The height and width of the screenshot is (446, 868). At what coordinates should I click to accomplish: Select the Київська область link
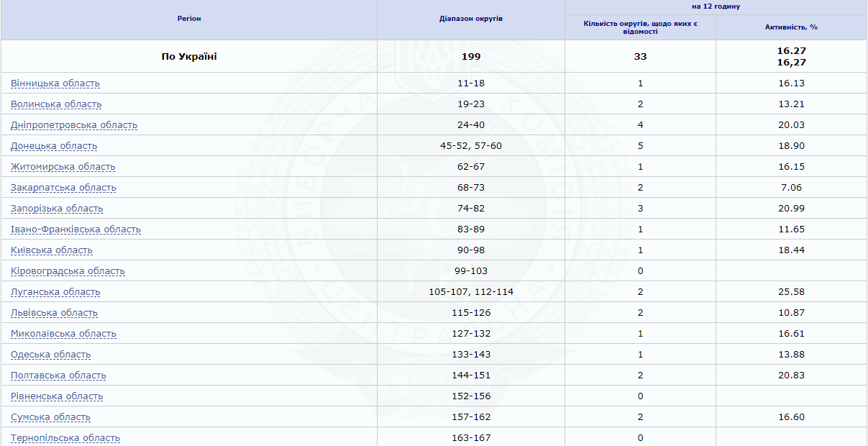coord(52,250)
